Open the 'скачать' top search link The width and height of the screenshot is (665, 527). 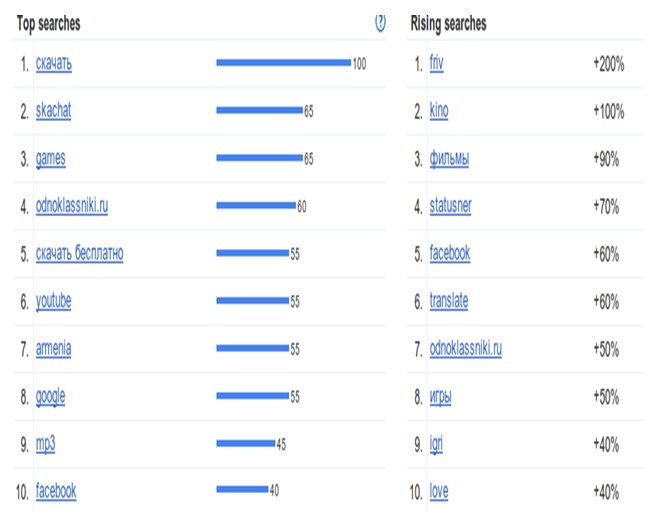coord(54,63)
